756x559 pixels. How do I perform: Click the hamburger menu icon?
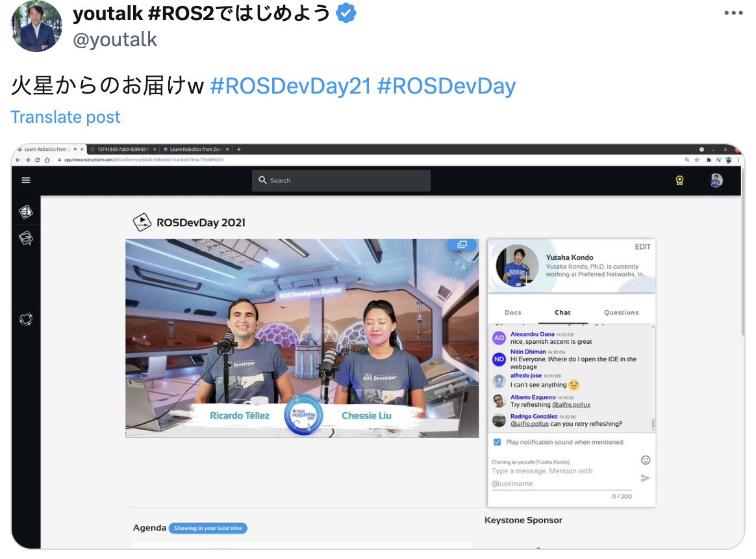(x=26, y=180)
